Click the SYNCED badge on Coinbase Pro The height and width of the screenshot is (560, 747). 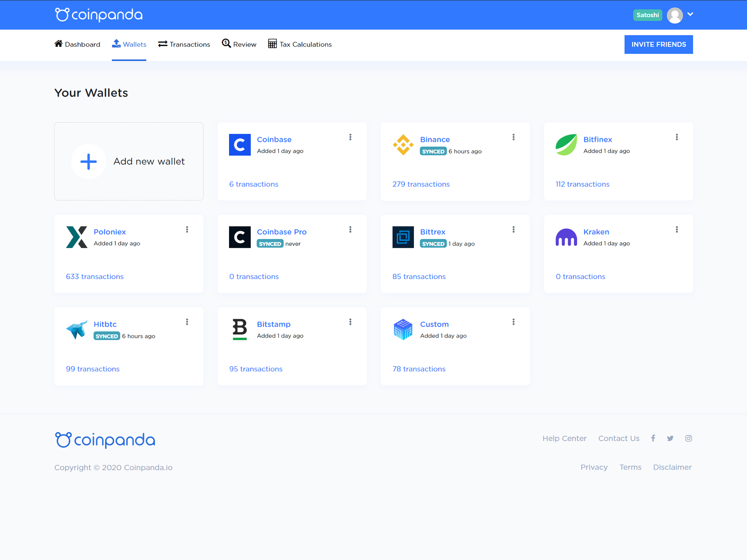(270, 244)
